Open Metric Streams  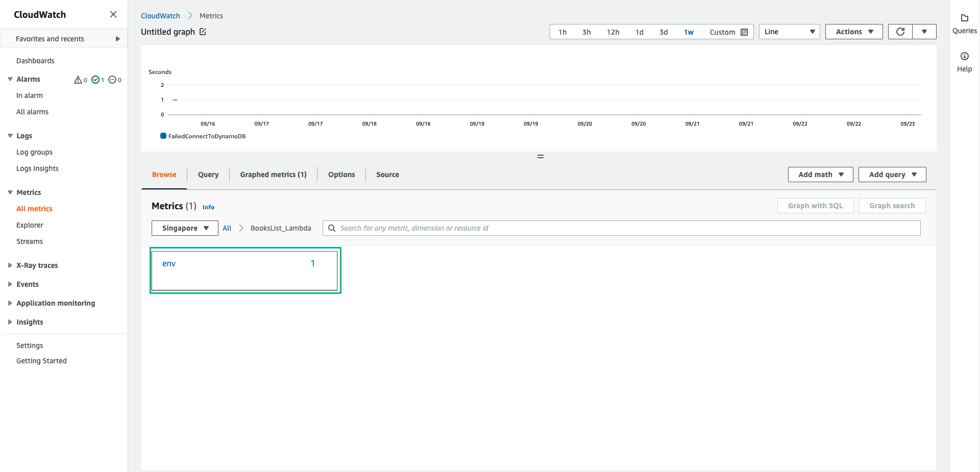(x=30, y=241)
